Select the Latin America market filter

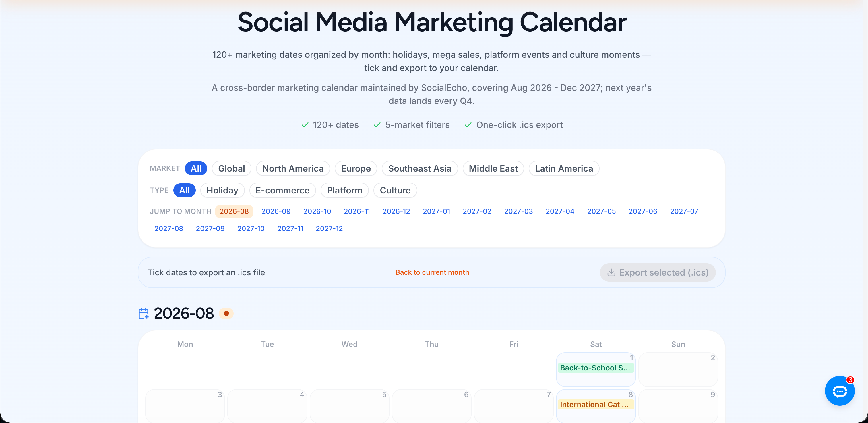[x=564, y=168]
